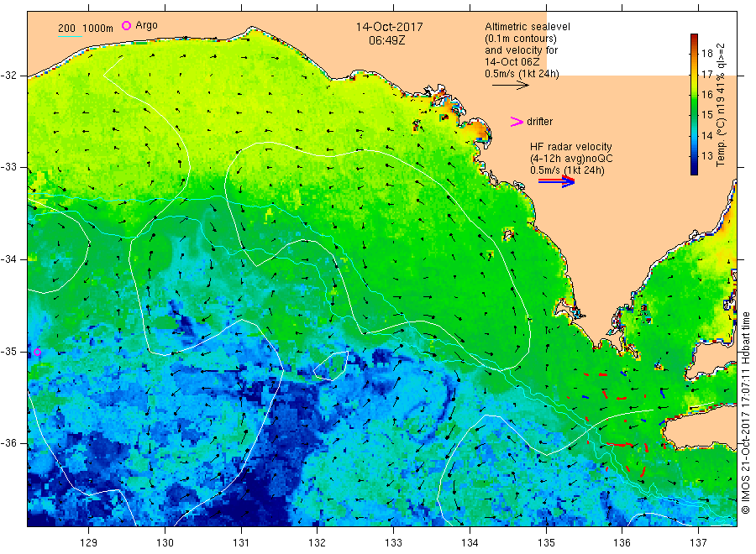Click the IMOS copyright timestamp text
The image size is (756, 554).
[x=745, y=413]
